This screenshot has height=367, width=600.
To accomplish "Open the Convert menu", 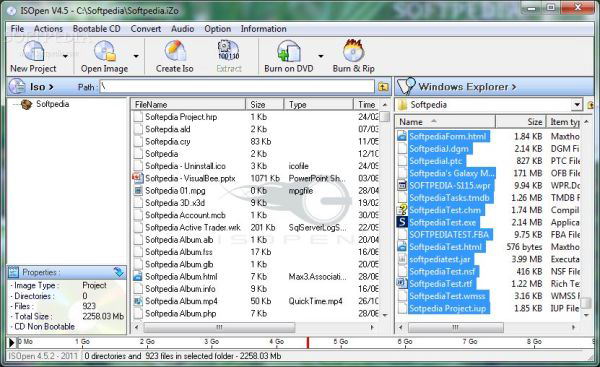I will coord(146,29).
